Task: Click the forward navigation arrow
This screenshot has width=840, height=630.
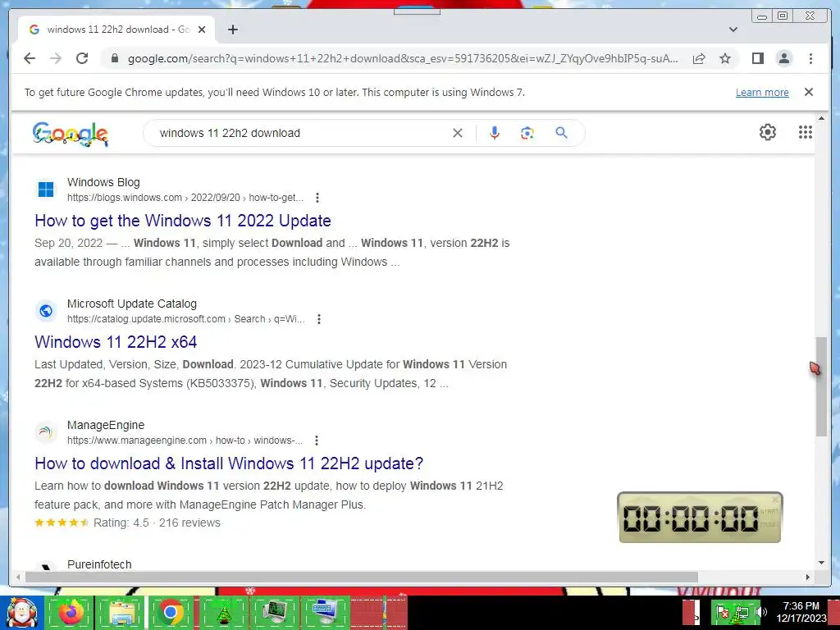Action: coord(56,58)
